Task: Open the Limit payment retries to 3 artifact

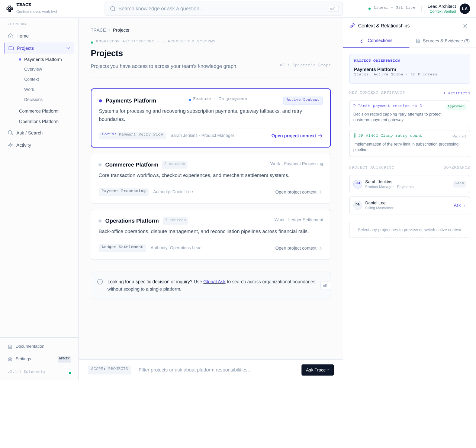Action: point(409,114)
